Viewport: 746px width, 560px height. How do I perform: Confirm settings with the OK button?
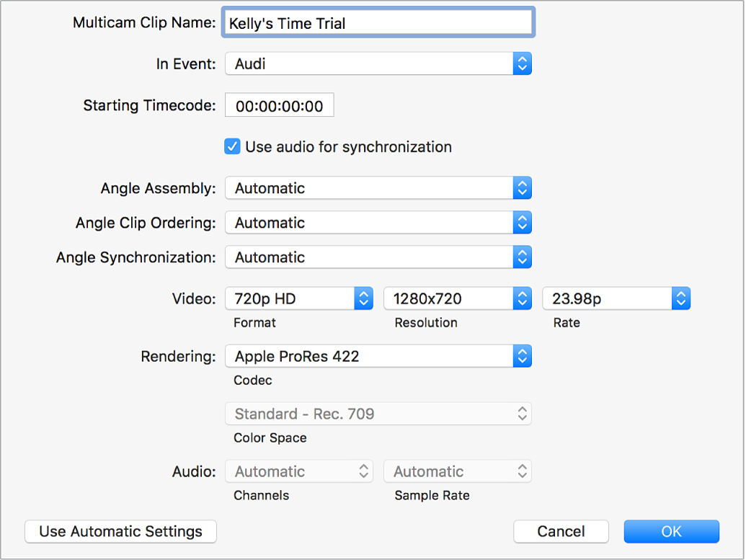[671, 531]
